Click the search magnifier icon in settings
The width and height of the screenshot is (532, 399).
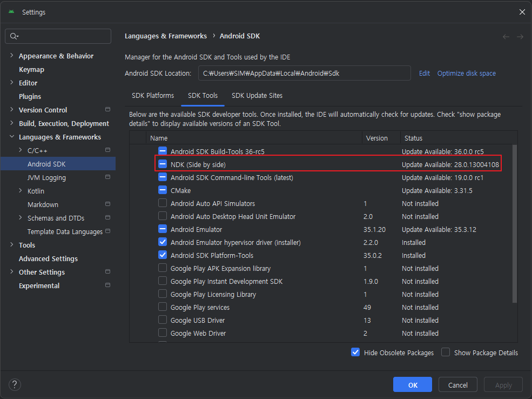14,36
